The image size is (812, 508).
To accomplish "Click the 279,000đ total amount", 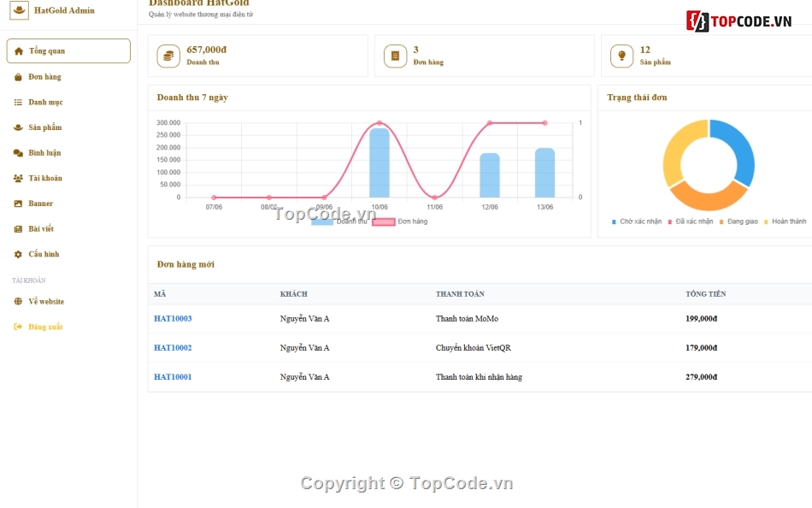I will [x=701, y=377].
